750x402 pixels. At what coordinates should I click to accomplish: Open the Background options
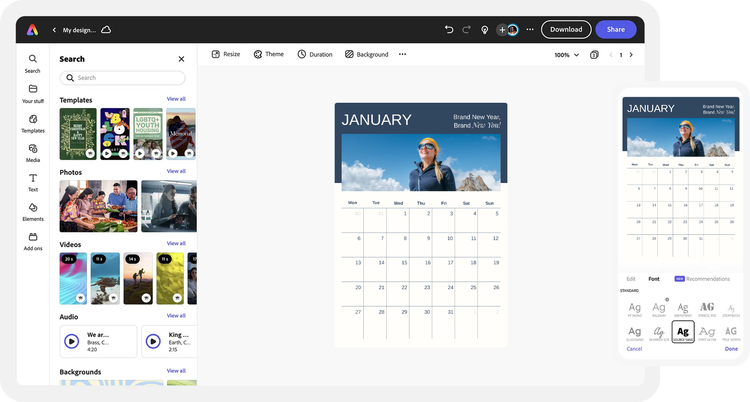366,54
